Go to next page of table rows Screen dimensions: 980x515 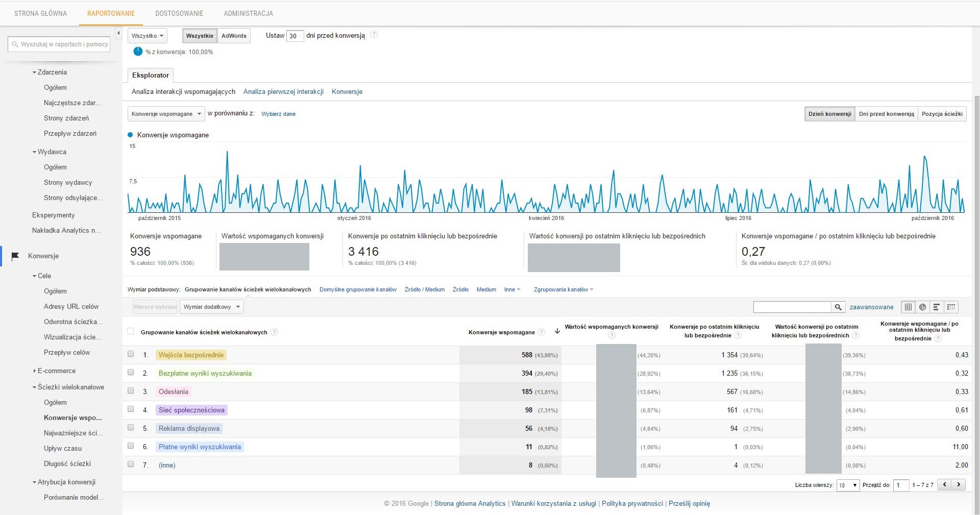coord(959,485)
